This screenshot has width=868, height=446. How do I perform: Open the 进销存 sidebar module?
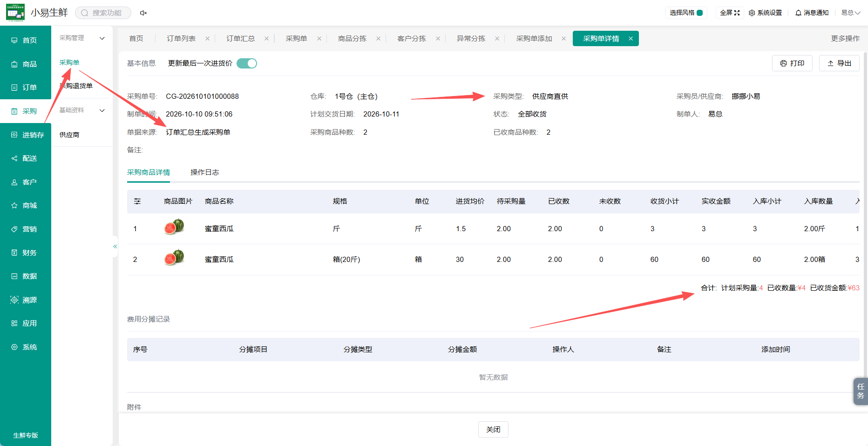25,135
